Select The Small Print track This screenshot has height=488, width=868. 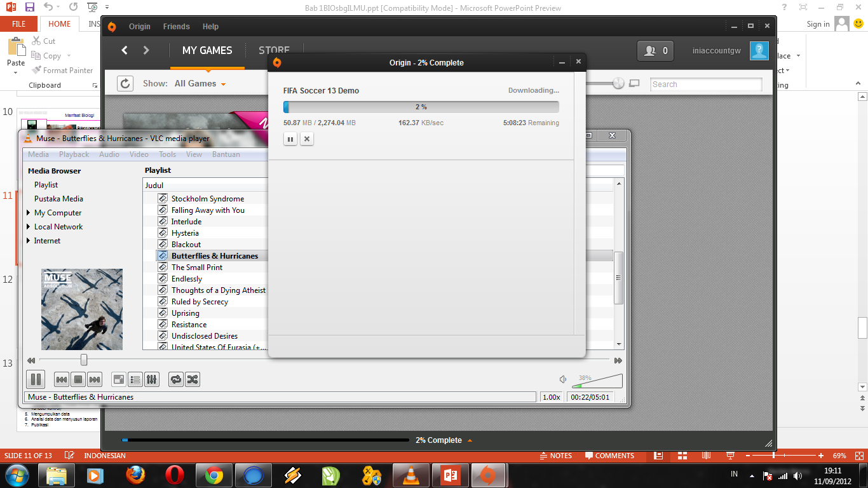(197, 268)
